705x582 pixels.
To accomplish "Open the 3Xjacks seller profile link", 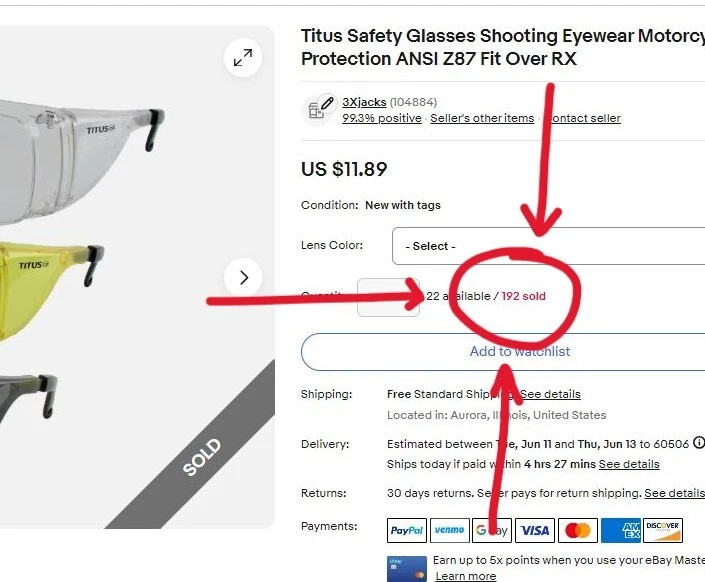I will (x=364, y=102).
